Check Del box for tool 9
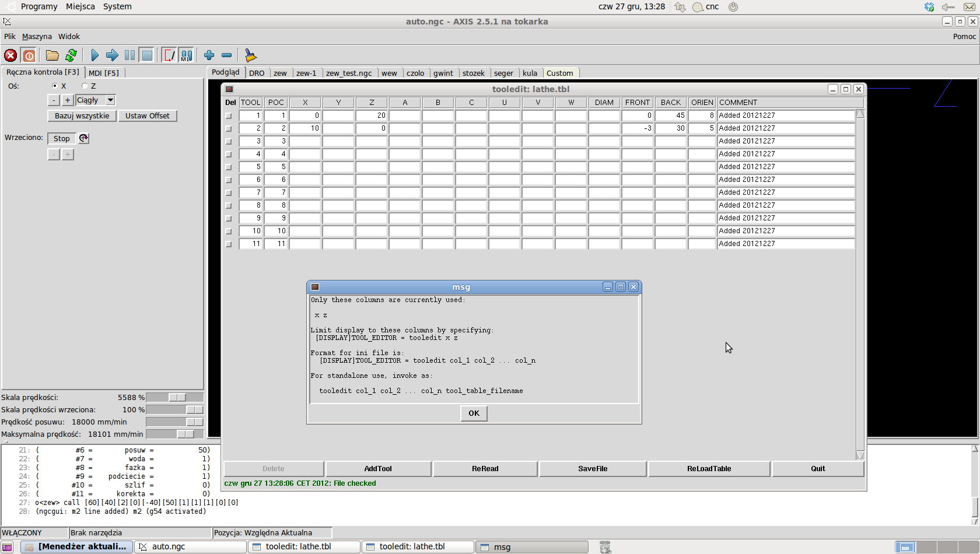 [x=229, y=218]
